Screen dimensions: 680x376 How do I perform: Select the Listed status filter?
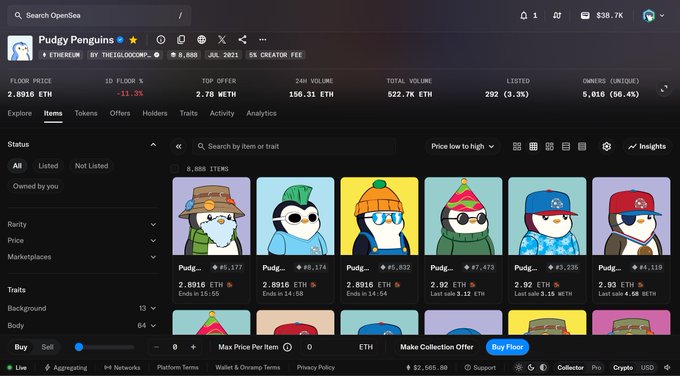[x=48, y=166]
